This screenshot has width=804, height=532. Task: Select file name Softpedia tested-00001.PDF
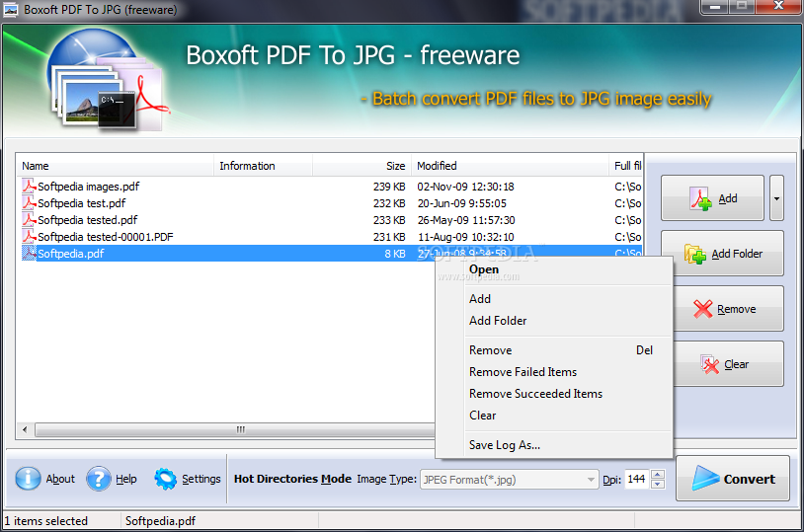[x=106, y=237]
